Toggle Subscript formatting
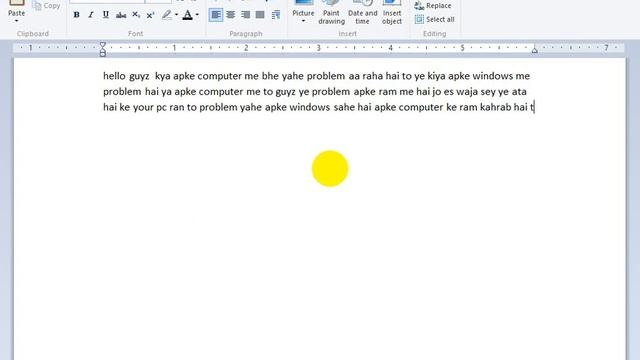This screenshot has width=640, height=360. pyautogui.click(x=136, y=15)
